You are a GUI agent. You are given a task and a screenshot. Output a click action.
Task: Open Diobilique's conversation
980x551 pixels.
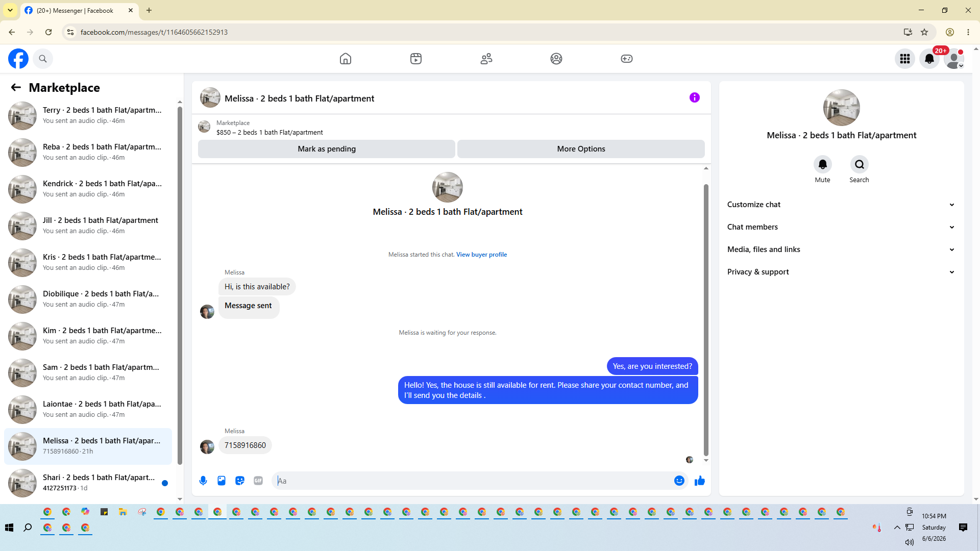pos(88,299)
